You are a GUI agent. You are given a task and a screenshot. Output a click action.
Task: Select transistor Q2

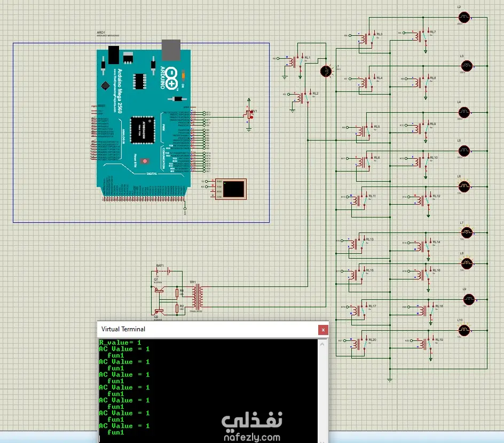159,311
